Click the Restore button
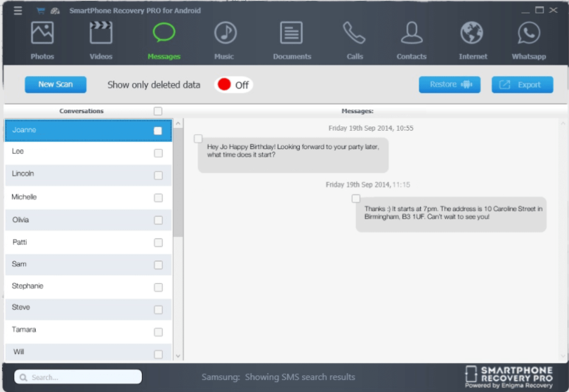 [x=450, y=84]
